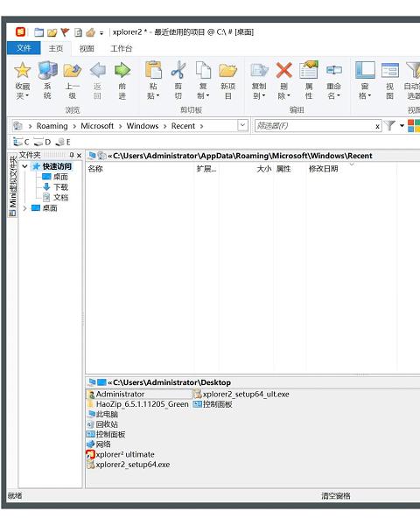Select drive D in the drive bar
The image size is (420, 525).
(x=42, y=142)
